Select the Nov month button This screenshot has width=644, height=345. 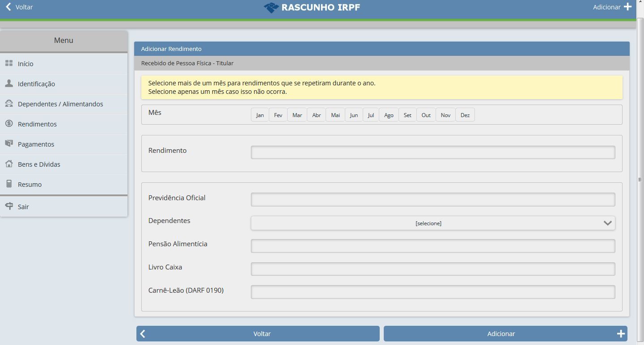coord(445,115)
